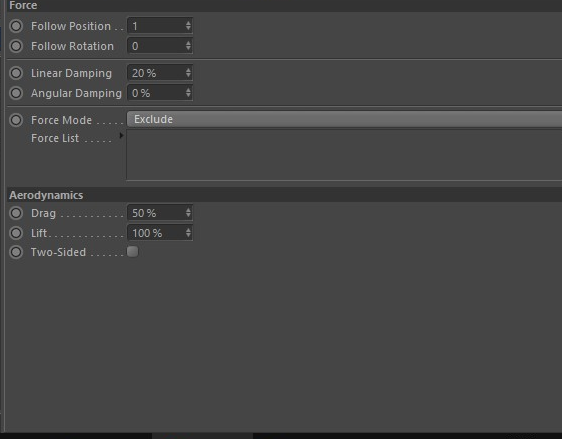Screen dimensions: 562x439
Task: Click the keyframe circle beside Force Mode
Action: tap(16, 120)
